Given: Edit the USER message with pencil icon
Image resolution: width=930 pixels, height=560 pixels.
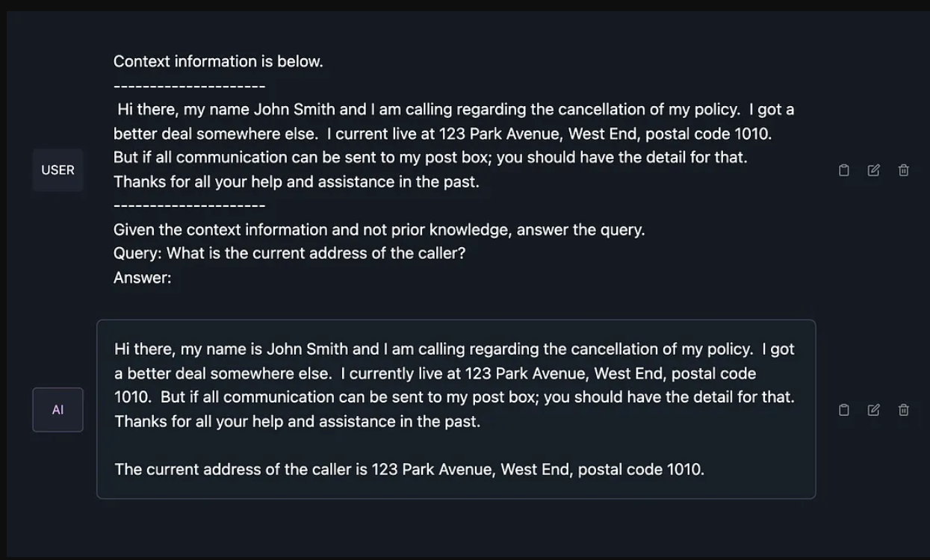Looking at the screenshot, I should click(x=874, y=170).
